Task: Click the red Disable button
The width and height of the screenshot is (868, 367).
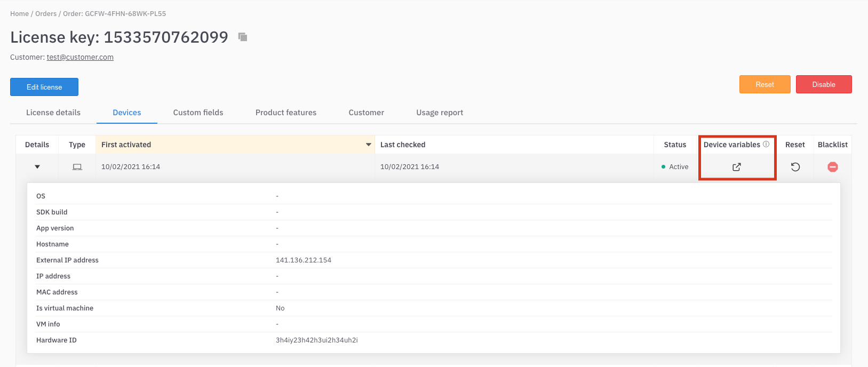Action: pos(824,84)
